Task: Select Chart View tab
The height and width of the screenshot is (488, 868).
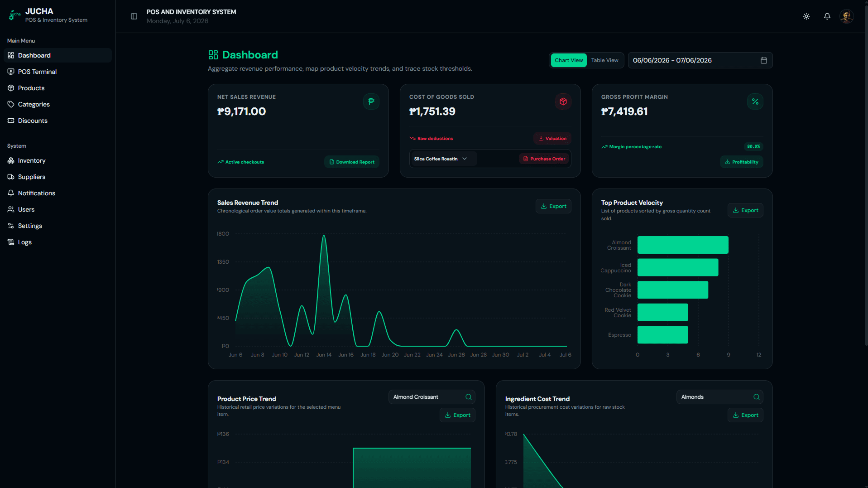Action: [x=569, y=60]
